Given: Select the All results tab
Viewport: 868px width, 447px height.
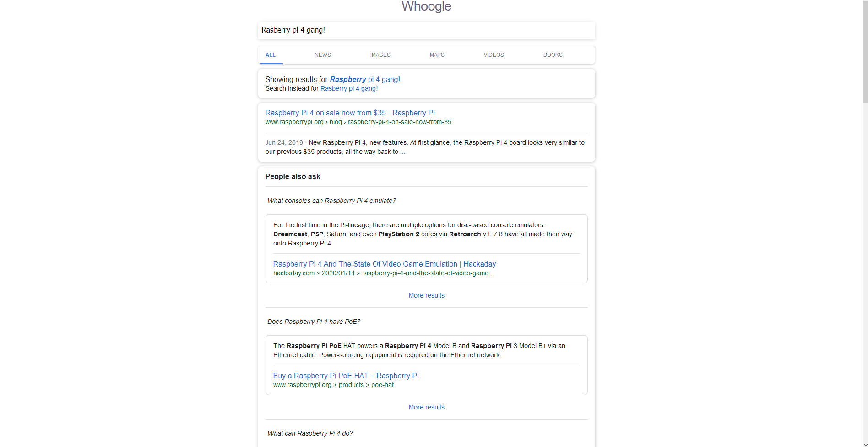Looking at the screenshot, I should 271,55.
